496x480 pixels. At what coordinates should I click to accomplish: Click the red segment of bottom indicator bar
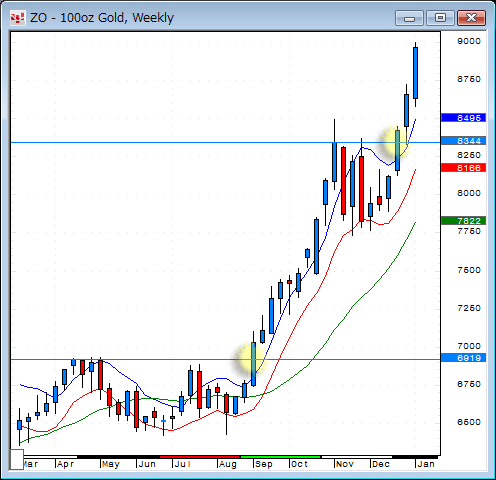(x=200, y=457)
